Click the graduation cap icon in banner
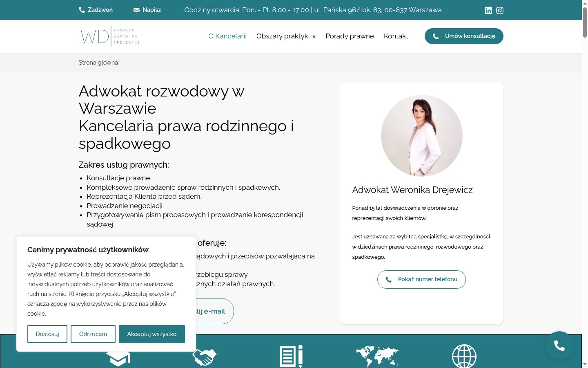 (118, 359)
